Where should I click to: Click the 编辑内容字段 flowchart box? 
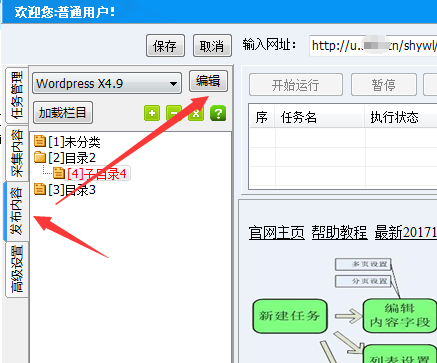coord(400,315)
